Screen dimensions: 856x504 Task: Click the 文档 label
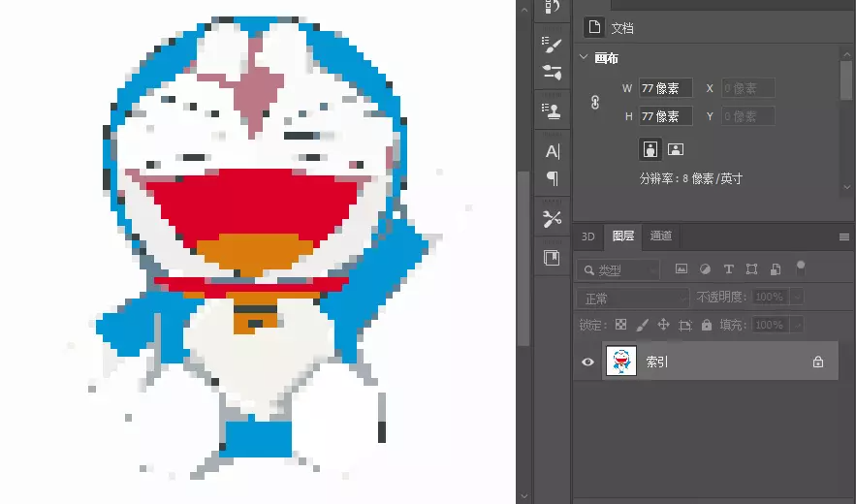622,28
